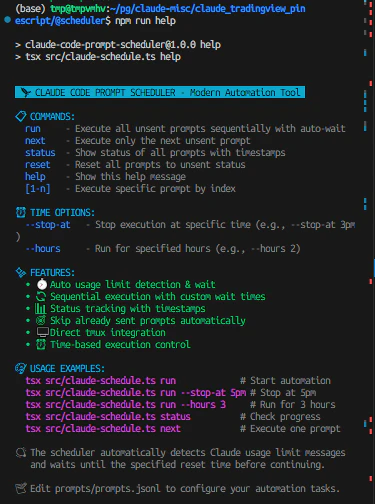375x504 pixels.
Task: Click 'Direct tmux integration' feature text
Action: [108, 332]
